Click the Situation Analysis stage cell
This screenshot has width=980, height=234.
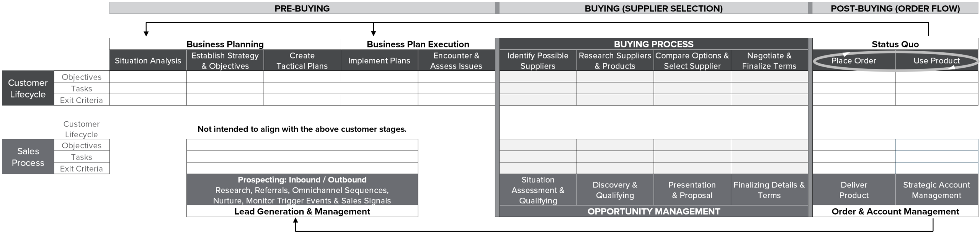pyautogui.click(x=148, y=60)
